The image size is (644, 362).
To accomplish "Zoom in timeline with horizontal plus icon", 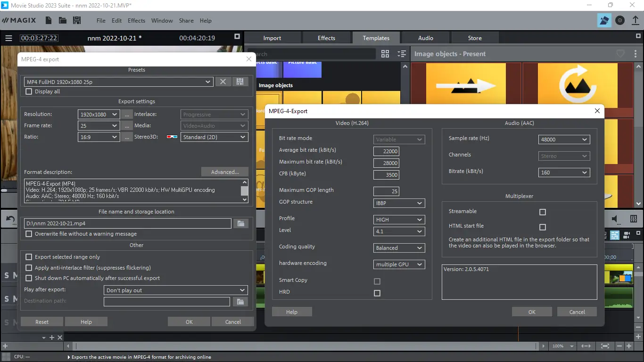I will (628, 346).
